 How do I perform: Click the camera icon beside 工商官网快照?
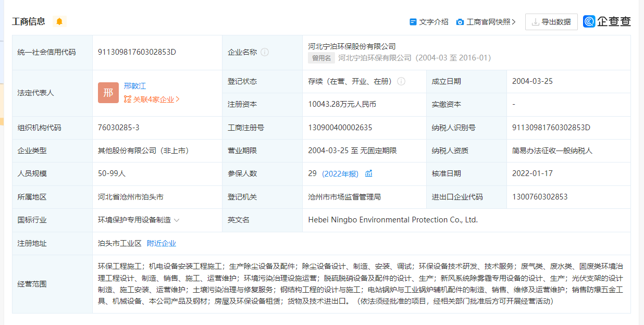(460, 22)
